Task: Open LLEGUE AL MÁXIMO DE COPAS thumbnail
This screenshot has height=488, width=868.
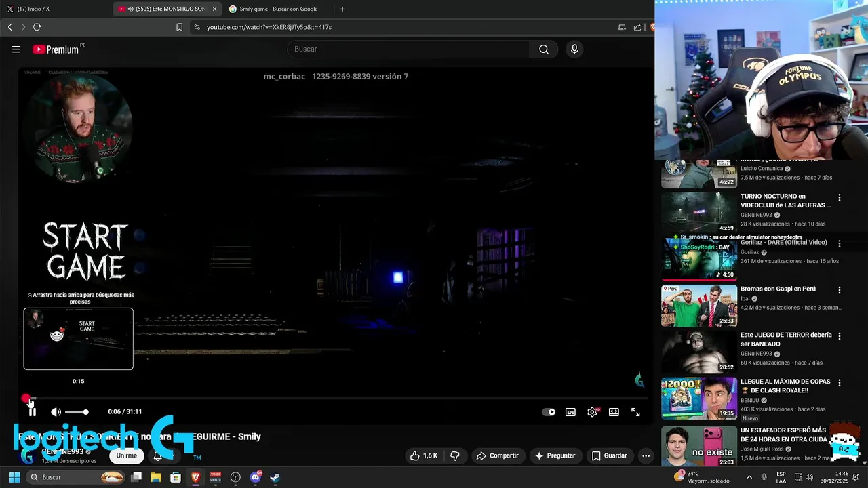Action: coord(699,398)
